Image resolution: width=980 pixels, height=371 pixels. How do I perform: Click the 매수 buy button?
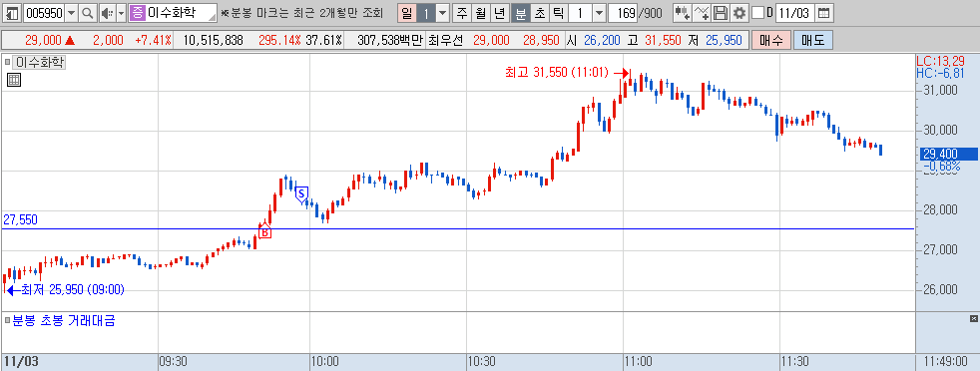point(770,41)
